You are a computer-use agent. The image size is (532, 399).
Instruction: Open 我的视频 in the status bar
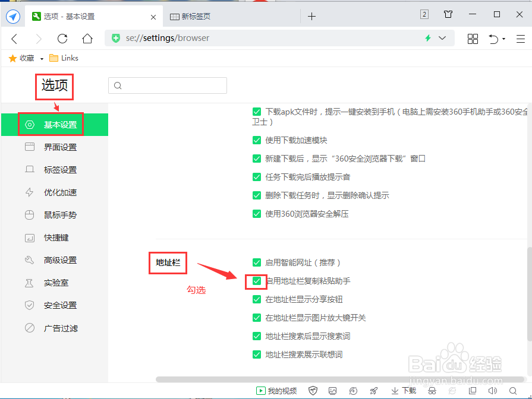(x=276, y=391)
